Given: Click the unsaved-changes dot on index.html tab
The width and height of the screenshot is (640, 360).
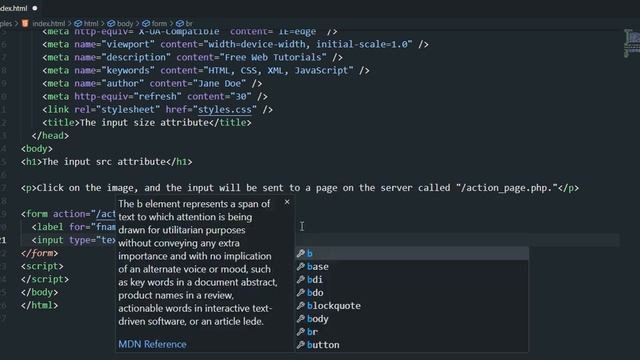Looking at the screenshot, I should click(35, 8).
